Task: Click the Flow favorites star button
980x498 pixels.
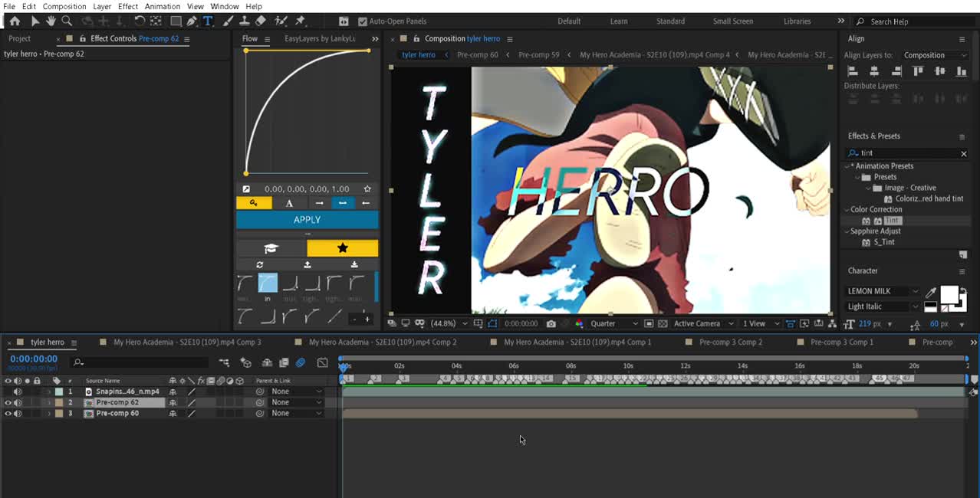Action: tap(342, 248)
